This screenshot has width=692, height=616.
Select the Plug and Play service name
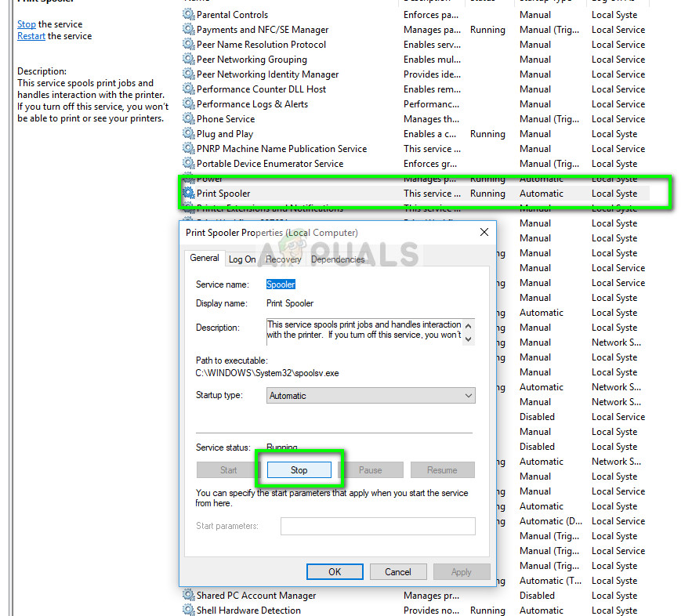(225, 134)
